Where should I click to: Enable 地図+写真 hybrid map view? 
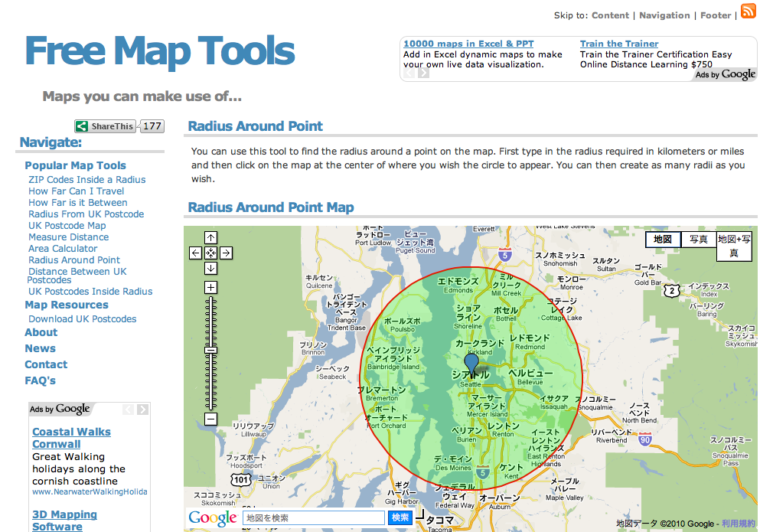tap(733, 246)
